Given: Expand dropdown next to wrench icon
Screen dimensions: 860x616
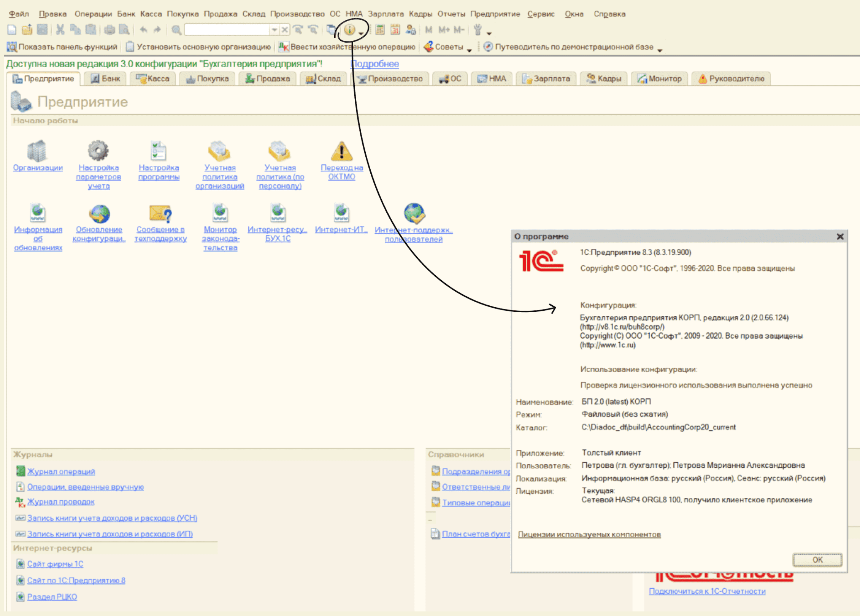Looking at the screenshot, I should [x=489, y=33].
